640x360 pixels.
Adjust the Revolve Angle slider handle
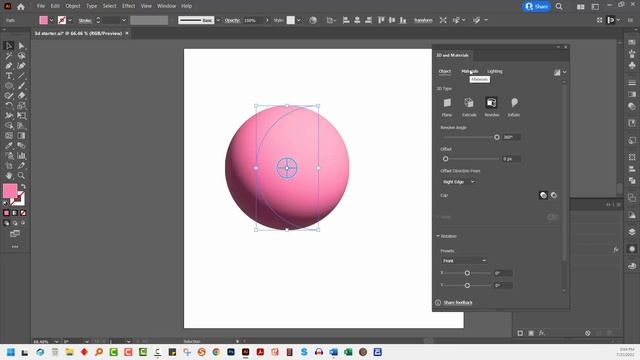497,137
